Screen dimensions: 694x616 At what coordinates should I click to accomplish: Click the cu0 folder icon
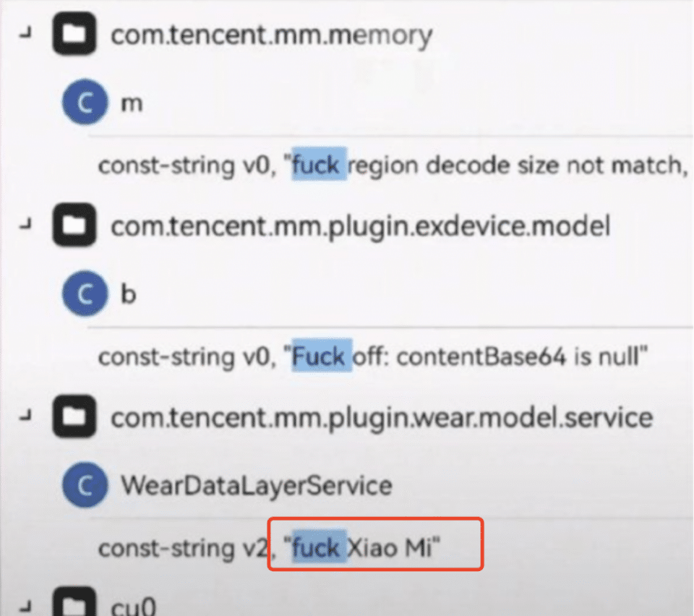click(x=74, y=602)
